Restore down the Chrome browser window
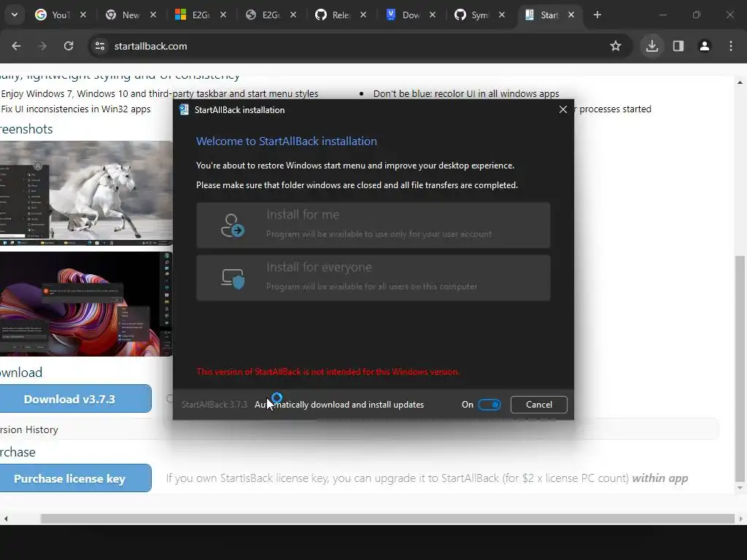This screenshot has width=747, height=560. (x=697, y=15)
